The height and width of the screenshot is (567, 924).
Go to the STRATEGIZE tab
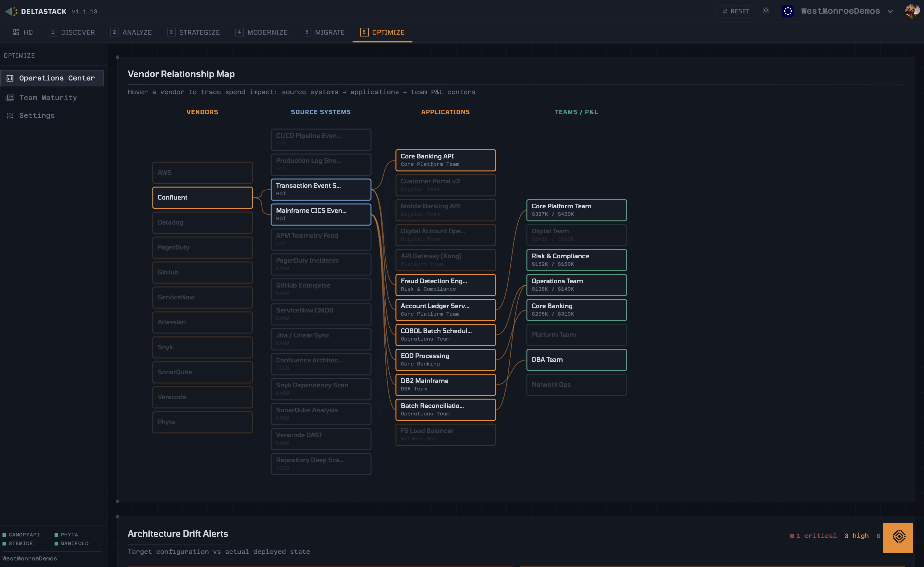coord(194,32)
